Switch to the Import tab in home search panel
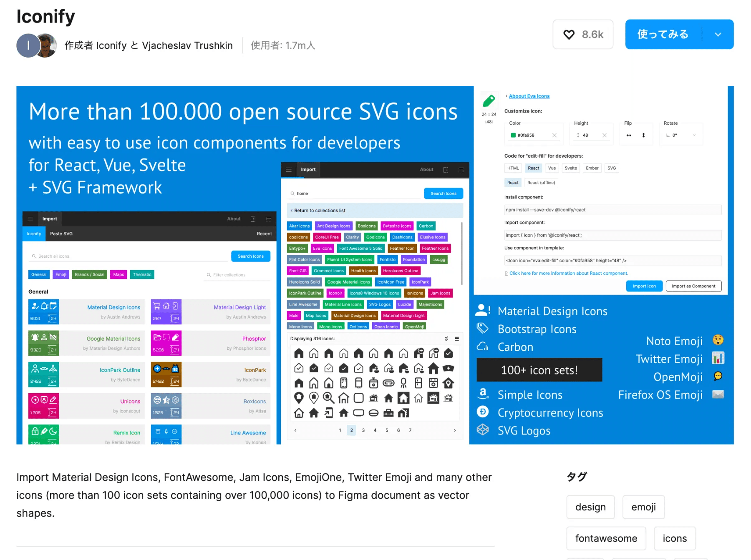The height and width of the screenshot is (560, 751). pyautogui.click(x=308, y=170)
